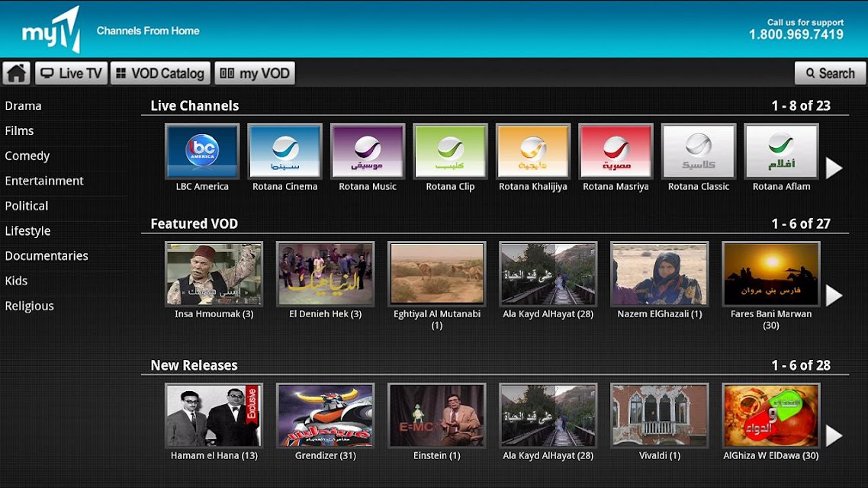Open the Rotana Cinema channel icon
This screenshot has width=868, height=488.
(285, 151)
